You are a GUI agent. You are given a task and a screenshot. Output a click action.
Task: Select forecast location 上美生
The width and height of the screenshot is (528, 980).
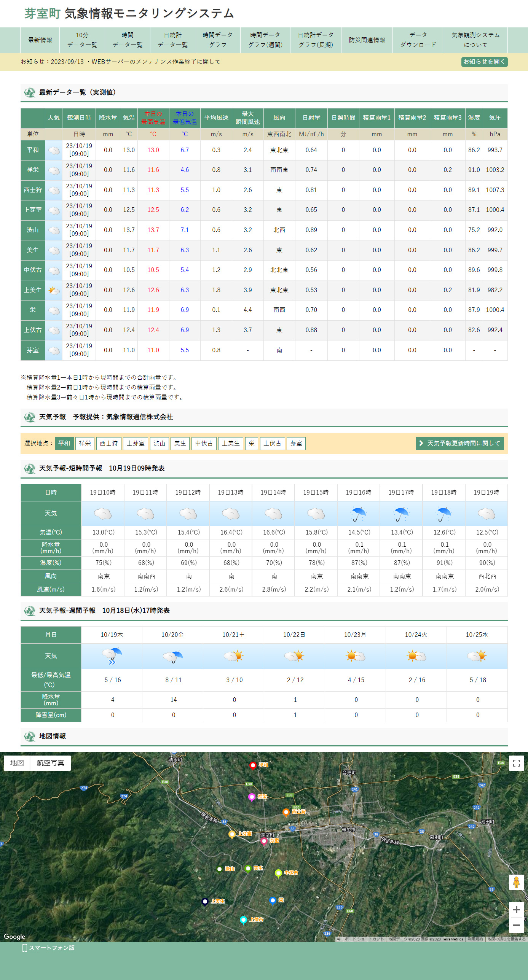tap(231, 444)
